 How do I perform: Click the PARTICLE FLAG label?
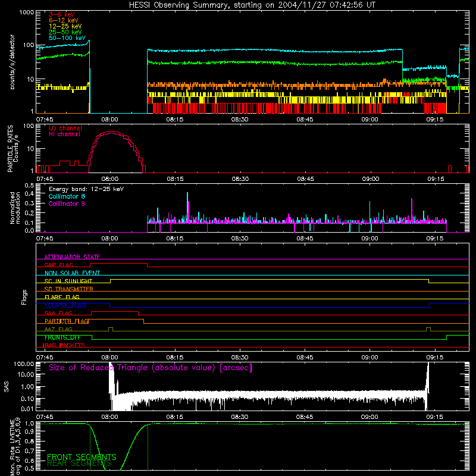pos(67,321)
